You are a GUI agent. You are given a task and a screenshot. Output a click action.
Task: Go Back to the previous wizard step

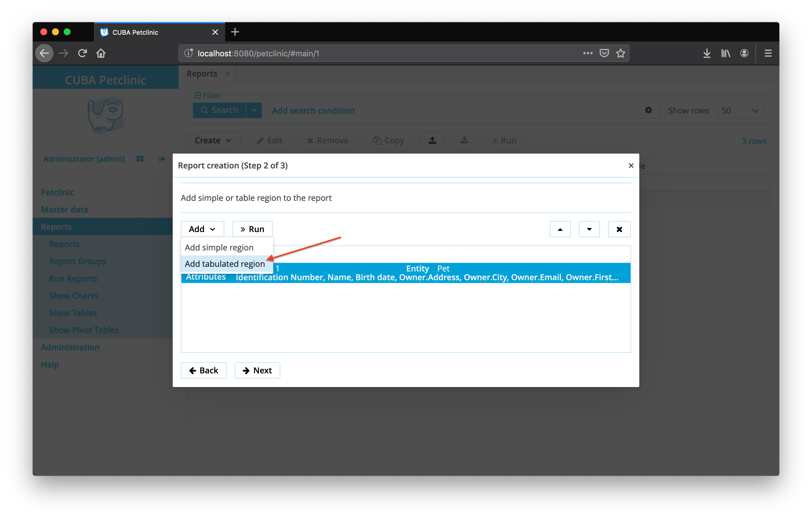pyautogui.click(x=203, y=370)
